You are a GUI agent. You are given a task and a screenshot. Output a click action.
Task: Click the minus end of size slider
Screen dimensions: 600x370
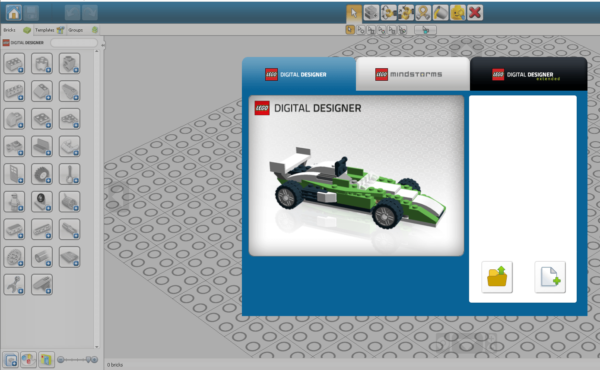[60, 360]
